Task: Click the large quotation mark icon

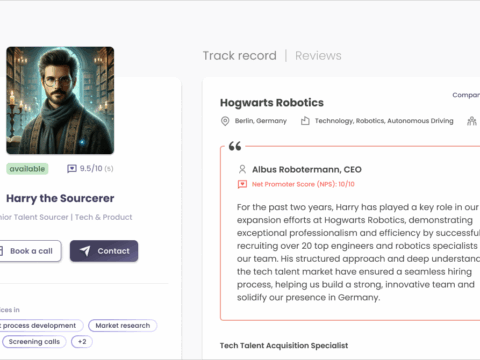Action: 235,146
